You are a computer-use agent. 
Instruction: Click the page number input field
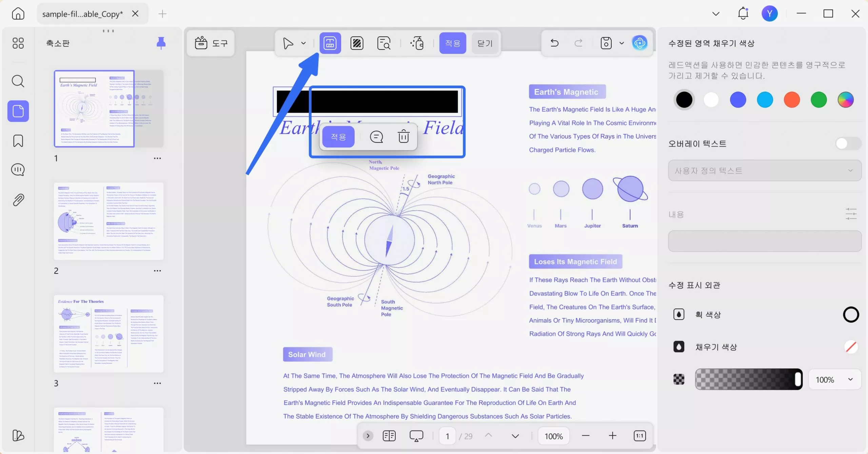click(x=447, y=436)
